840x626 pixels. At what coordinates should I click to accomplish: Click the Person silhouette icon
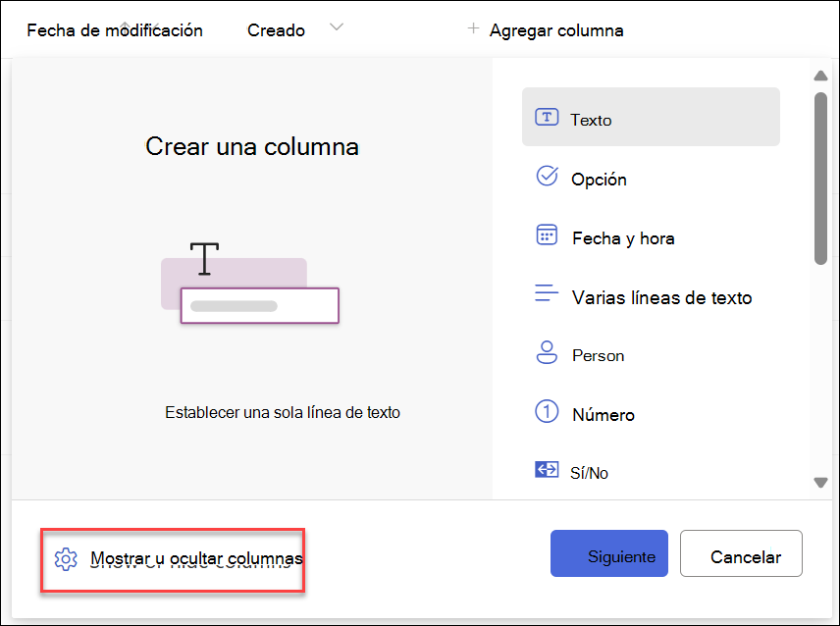[547, 352]
